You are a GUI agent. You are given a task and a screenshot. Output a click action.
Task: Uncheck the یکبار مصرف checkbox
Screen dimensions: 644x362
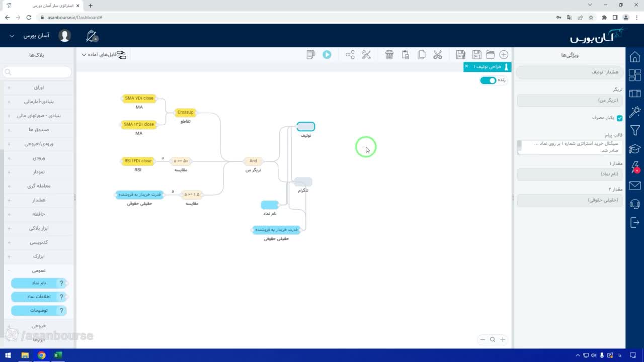[620, 118]
